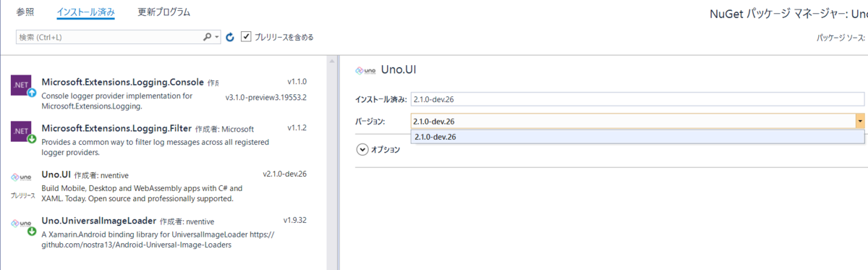Switch to インストール済み tab
Viewport: 868px width, 270px height.
pyautogui.click(x=85, y=12)
